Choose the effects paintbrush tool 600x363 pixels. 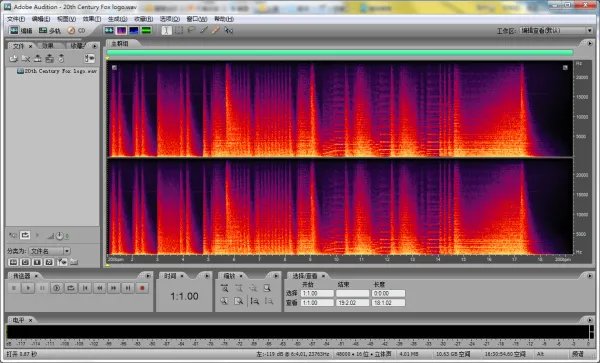204,30
